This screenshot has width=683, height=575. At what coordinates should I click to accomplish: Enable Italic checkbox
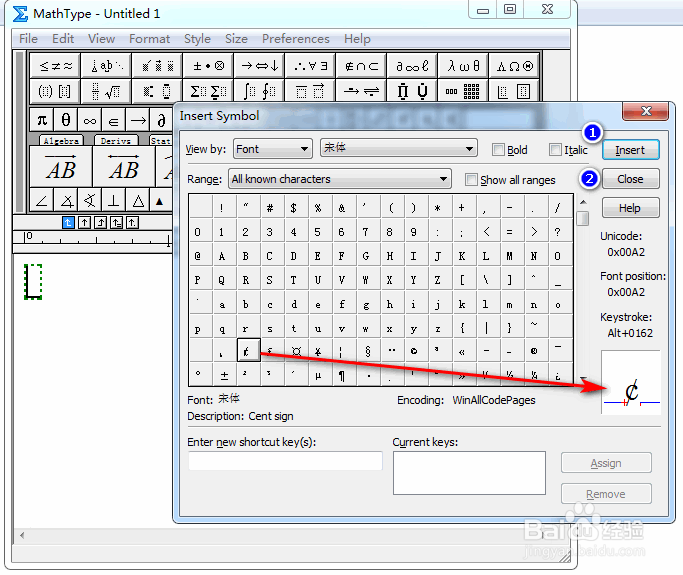pos(555,150)
